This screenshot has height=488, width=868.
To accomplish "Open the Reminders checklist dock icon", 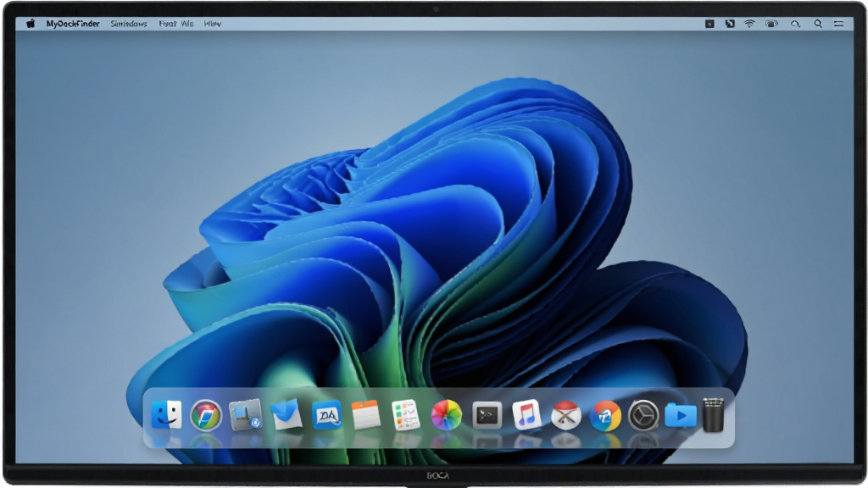I will [406, 415].
